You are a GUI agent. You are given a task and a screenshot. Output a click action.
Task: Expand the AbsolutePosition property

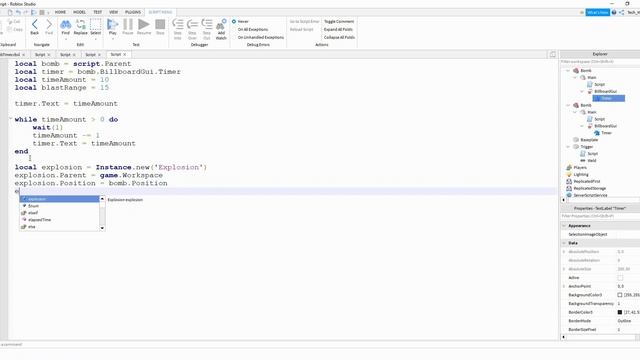(x=564, y=252)
